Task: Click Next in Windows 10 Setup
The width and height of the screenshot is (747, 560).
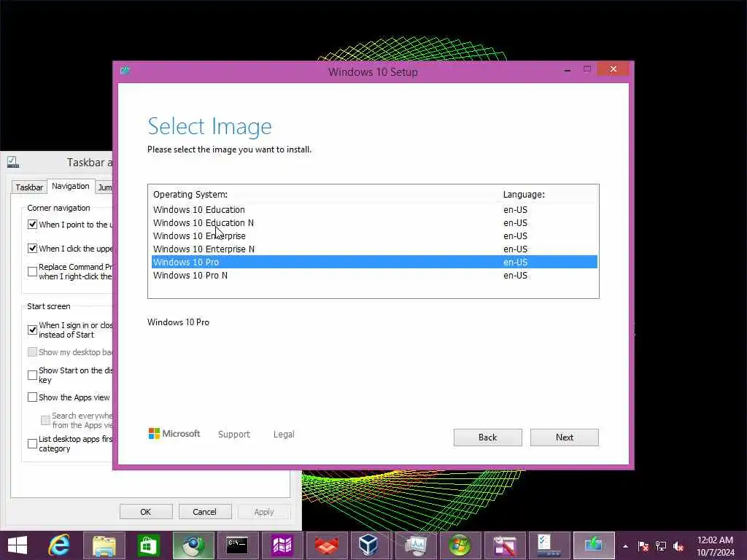Action: 565,437
